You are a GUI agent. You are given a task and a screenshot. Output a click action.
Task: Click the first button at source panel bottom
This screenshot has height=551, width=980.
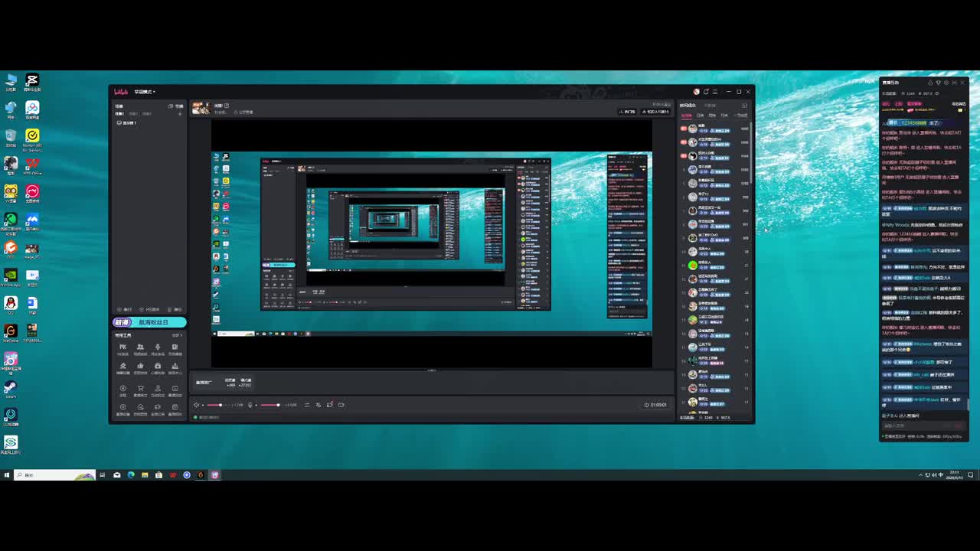[124, 309]
